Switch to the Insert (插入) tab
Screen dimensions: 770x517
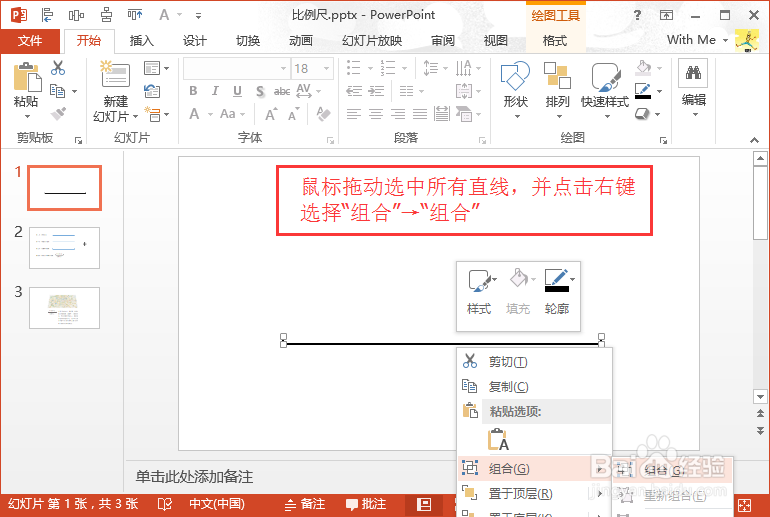pyautogui.click(x=141, y=41)
